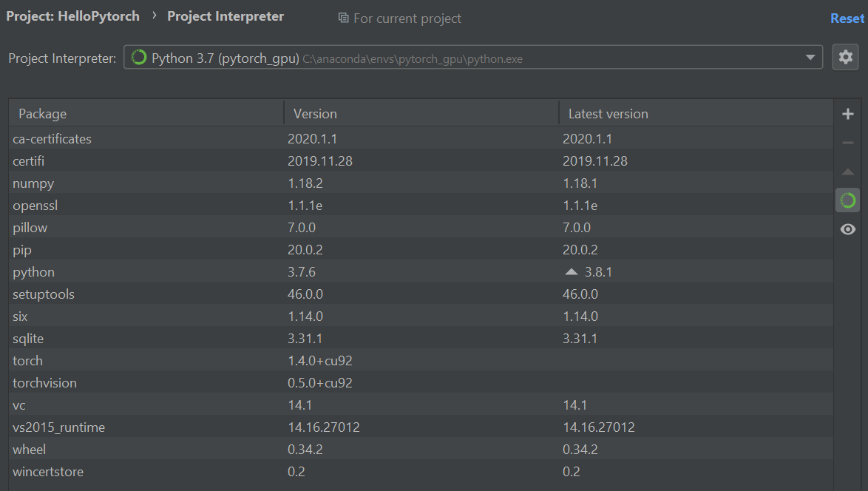Click the gear settings icon beside interpreter

coord(845,57)
